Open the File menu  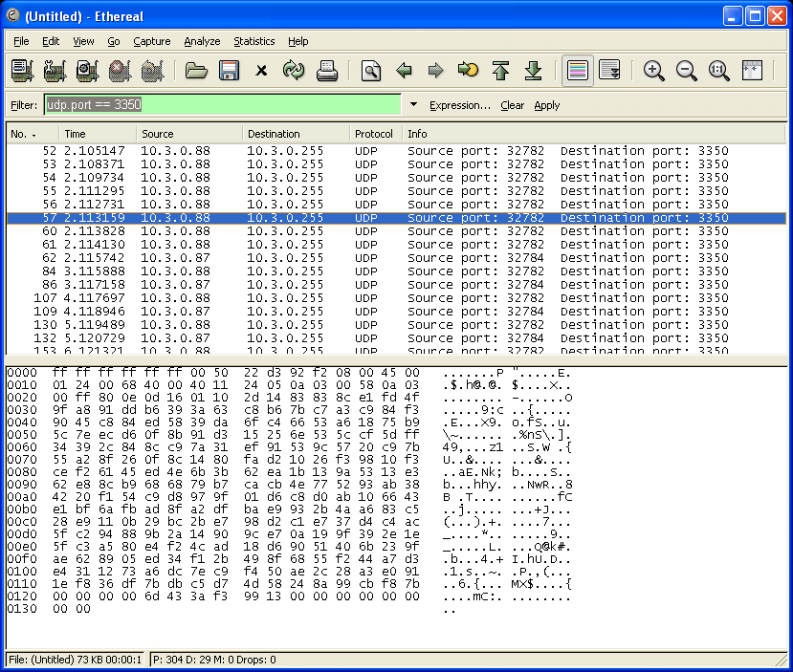[x=21, y=41]
